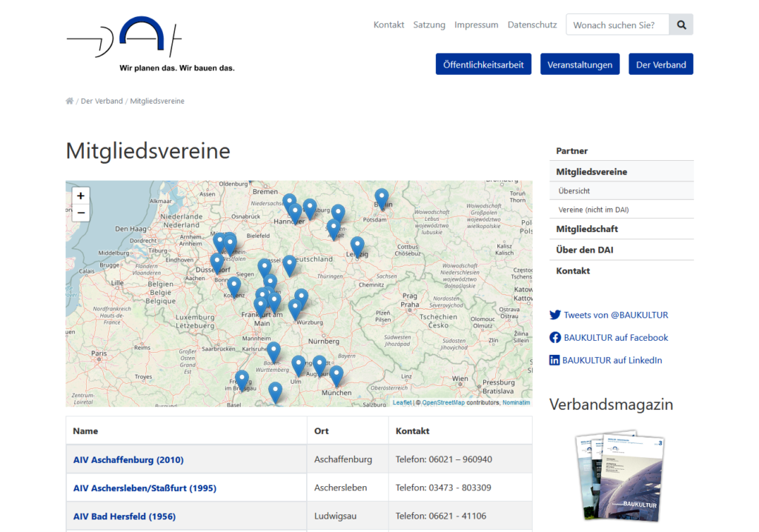The image size is (759, 532).
Task: Click the Twitter bird icon
Action: click(554, 315)
